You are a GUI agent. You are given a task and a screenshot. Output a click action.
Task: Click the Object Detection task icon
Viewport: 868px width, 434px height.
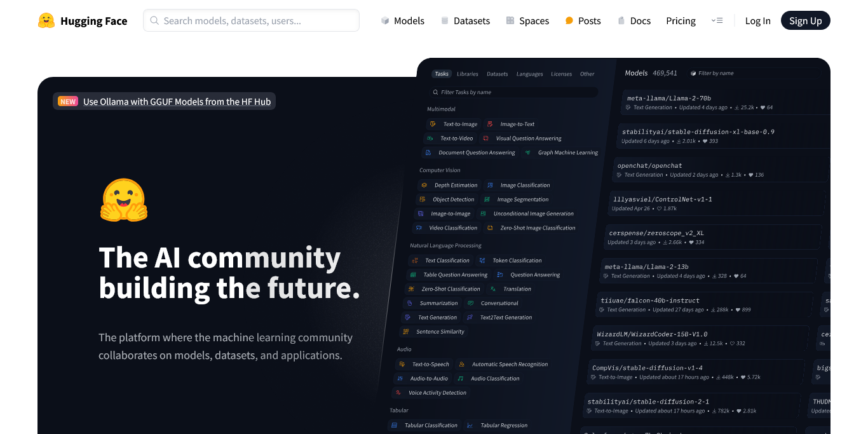422,199
